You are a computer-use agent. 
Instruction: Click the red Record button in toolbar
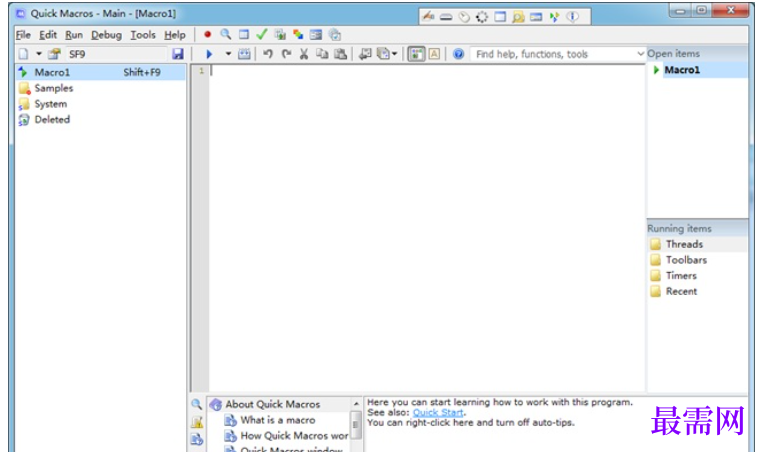click(x=207, y=35)
